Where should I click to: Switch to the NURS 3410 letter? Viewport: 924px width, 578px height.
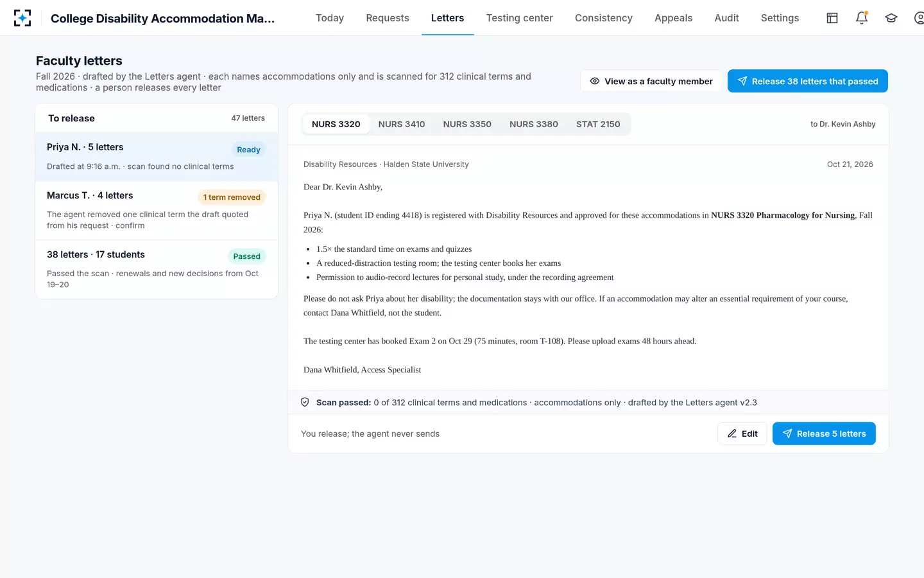tap(402, 124)
